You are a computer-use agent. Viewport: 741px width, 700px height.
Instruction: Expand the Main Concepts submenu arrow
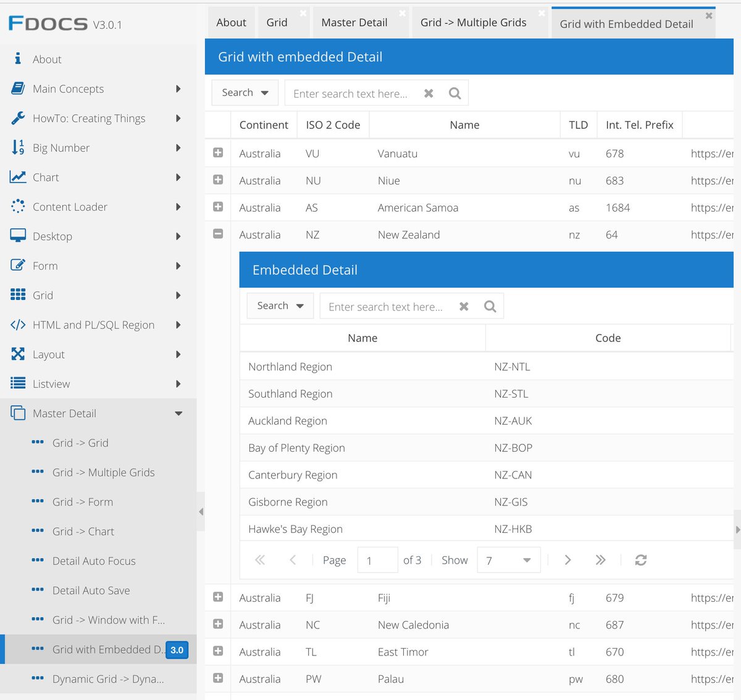click(178, 89)
